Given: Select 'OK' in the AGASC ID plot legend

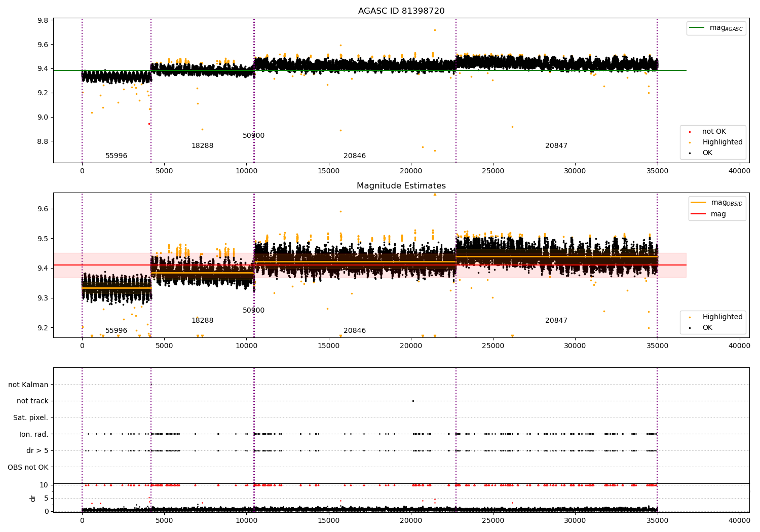Looking at the screenshot, I should pyautogui.click(x=707, y=153).
